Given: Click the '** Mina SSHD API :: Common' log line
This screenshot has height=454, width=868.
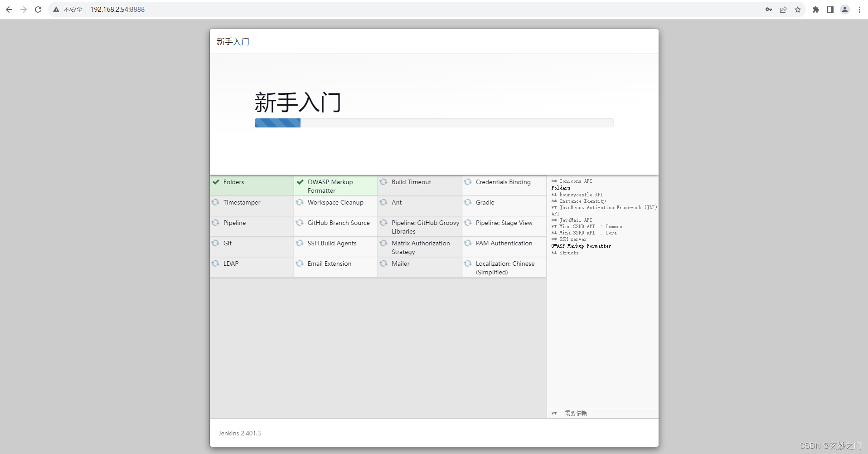Looking at the screenshot, I should click(587, 226).
